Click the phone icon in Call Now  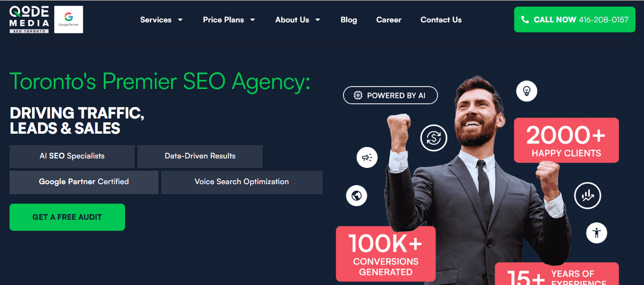[525, 20]
